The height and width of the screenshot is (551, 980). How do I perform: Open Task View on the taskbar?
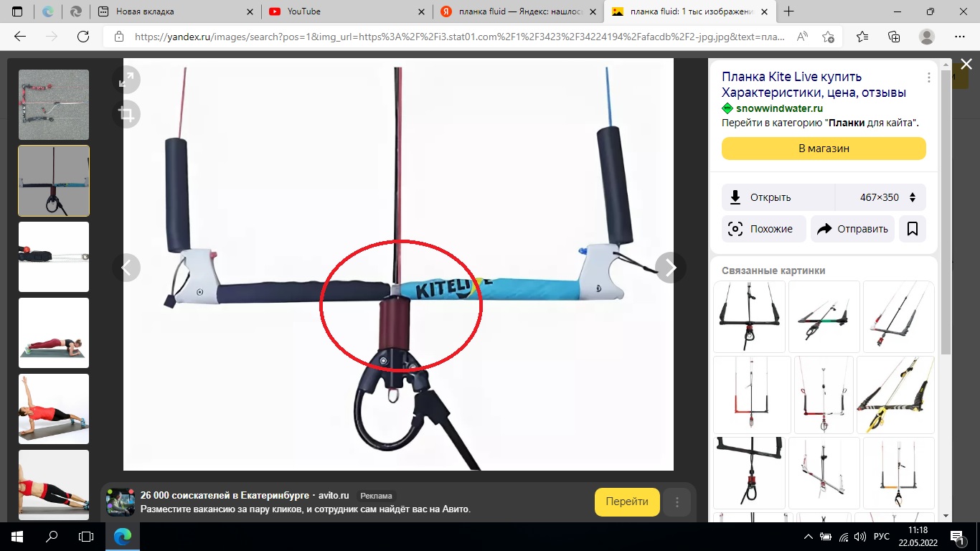(85, 536)
